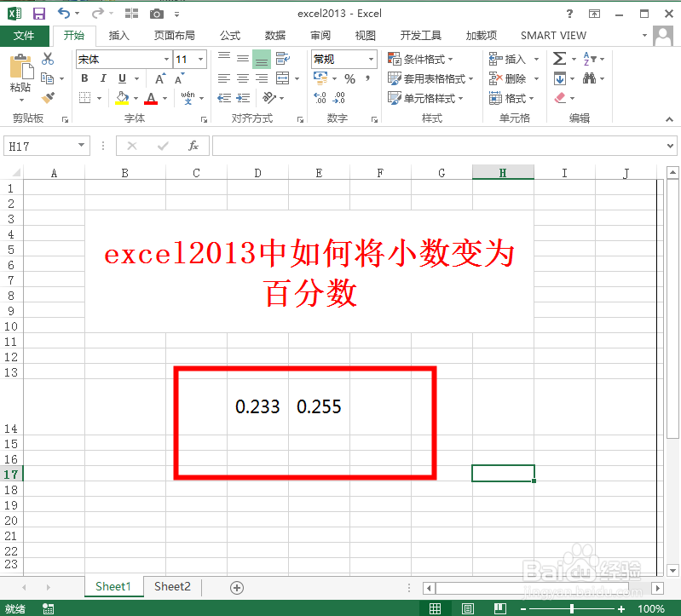Open the SMART VIEW tab
681x616 pixels.
click(x=553, y=36)
